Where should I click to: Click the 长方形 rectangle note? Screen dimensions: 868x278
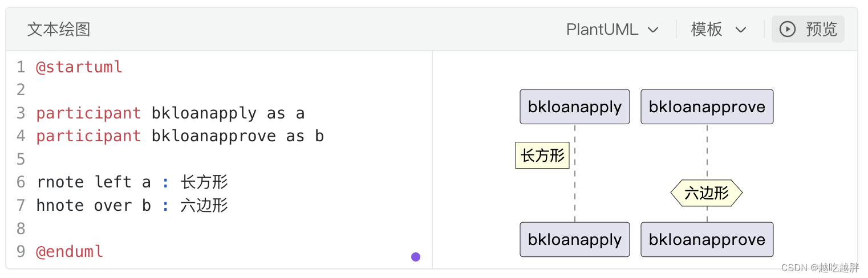click(x=542, y=155)
